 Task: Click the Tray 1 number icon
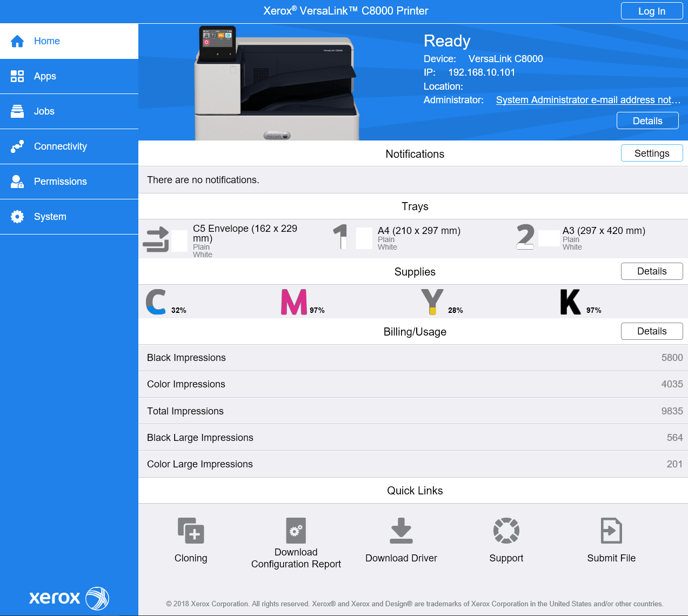coord(340,237)
